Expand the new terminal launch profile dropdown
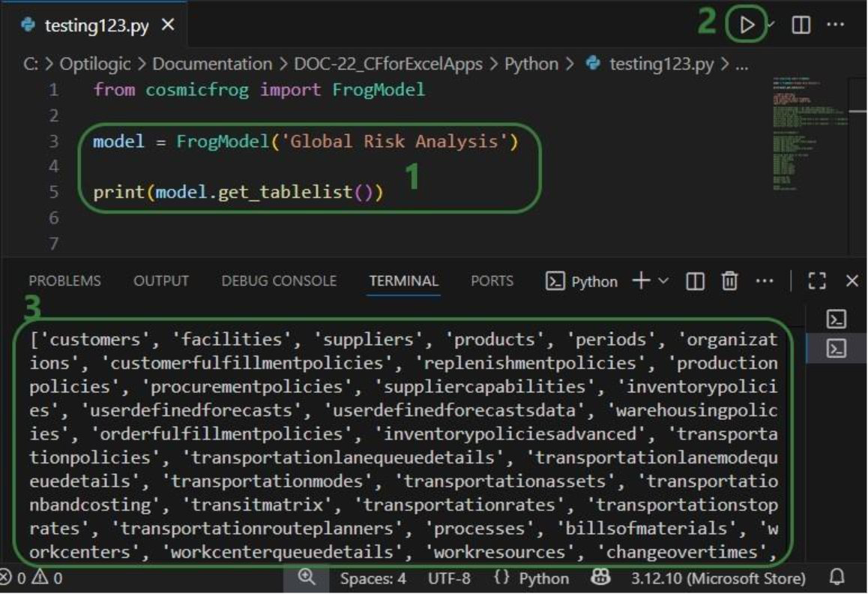 [x=663, y=281]
